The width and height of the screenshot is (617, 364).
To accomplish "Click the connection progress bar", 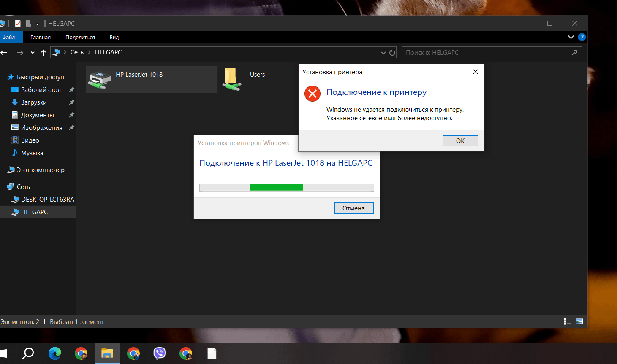I will (287, 188).
